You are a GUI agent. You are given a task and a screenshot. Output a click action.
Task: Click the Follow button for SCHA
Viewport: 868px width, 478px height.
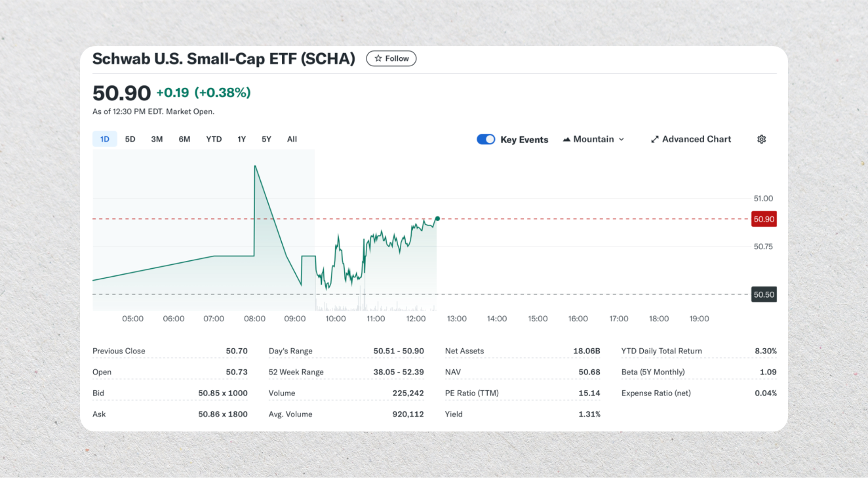click(391, 58)
